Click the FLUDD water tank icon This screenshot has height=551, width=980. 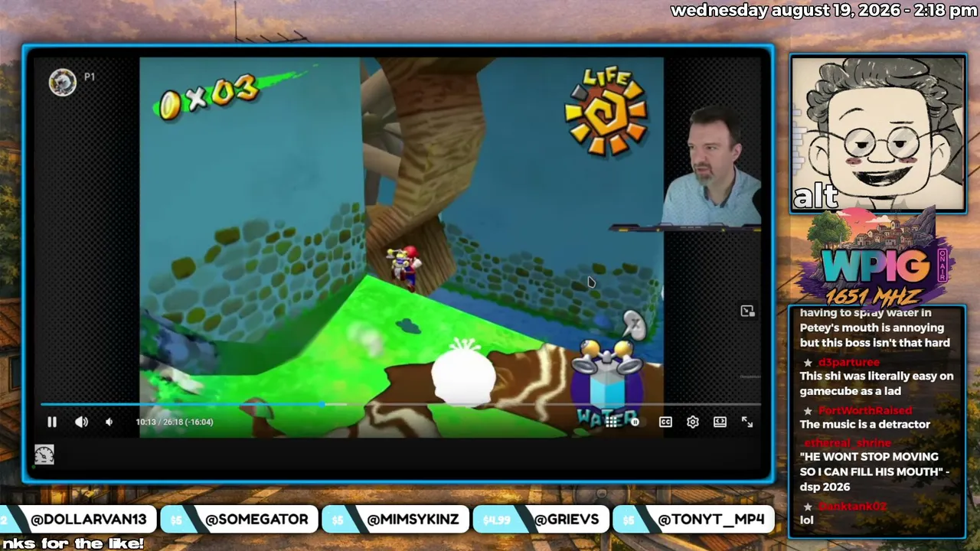pos(609,383)
